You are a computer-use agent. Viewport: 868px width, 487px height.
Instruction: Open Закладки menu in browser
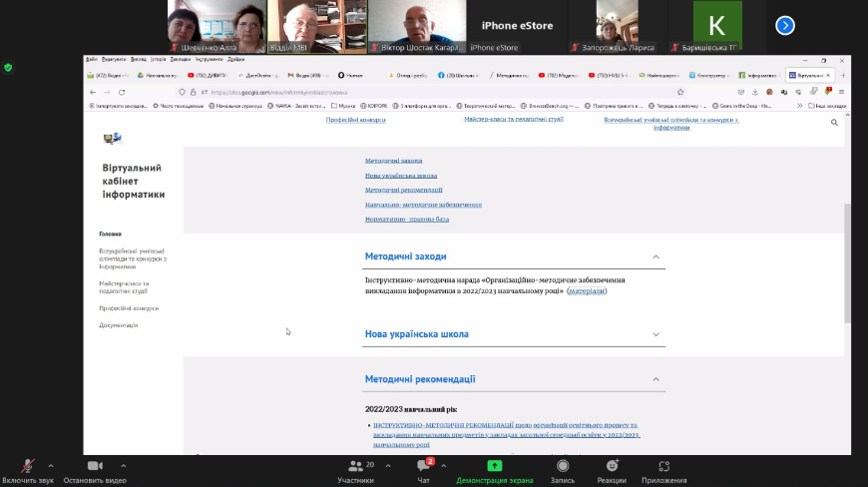pos(181,59)
